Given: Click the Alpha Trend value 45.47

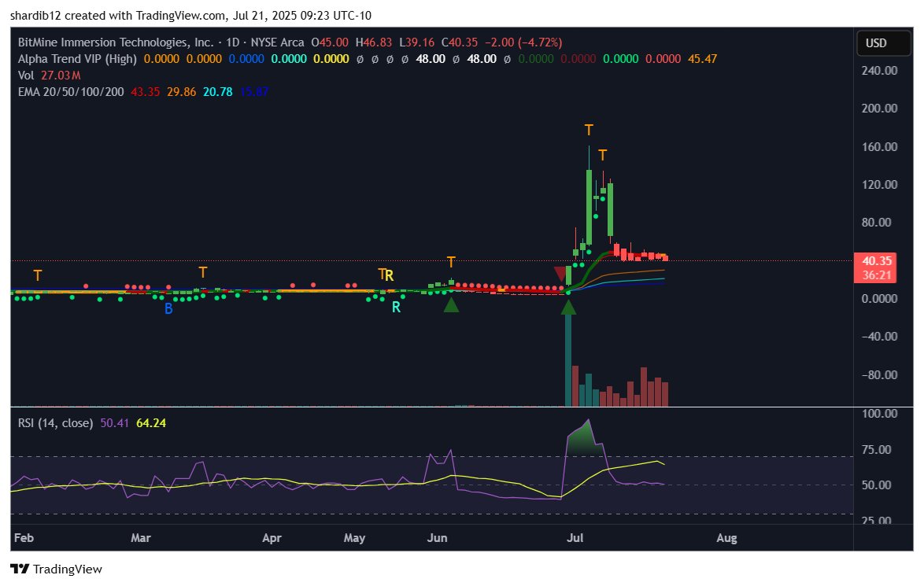Looking at the screenshot, I should pyautogui.click(x=702, y=59).
